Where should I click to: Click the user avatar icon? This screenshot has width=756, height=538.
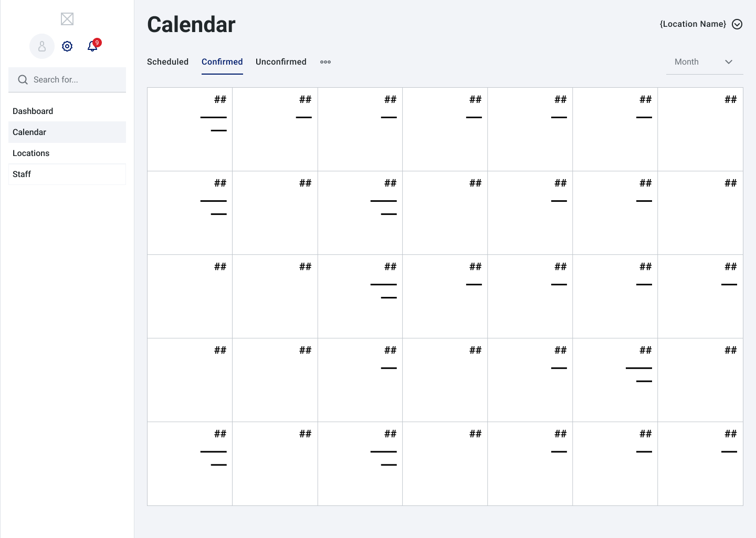[x=42, y=46]
